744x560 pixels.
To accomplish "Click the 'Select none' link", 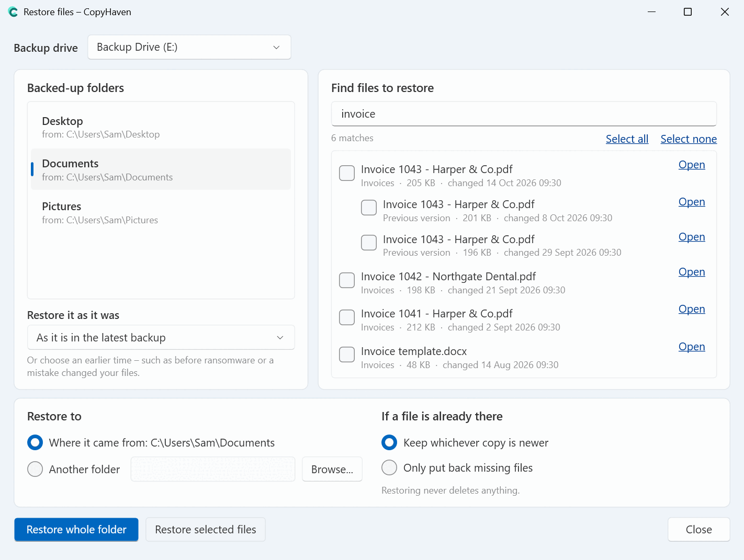I will tap(689, 139).
